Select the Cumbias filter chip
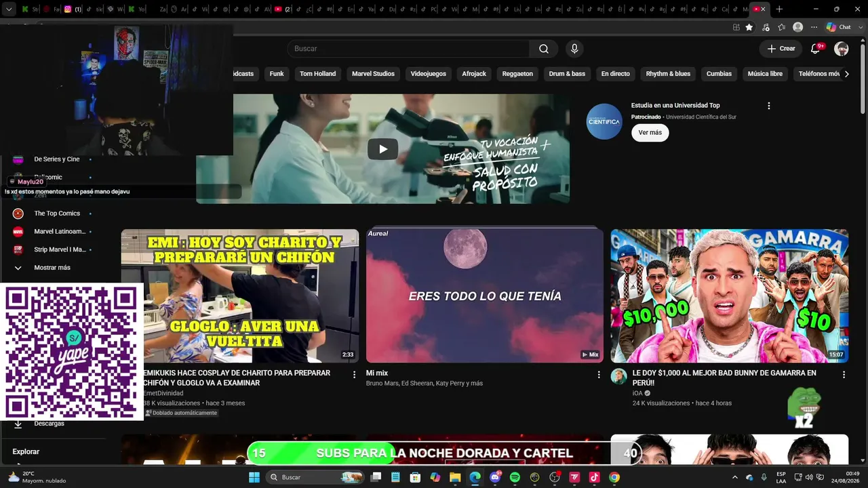This screenshot has width=868, height=488. (719, 74)
